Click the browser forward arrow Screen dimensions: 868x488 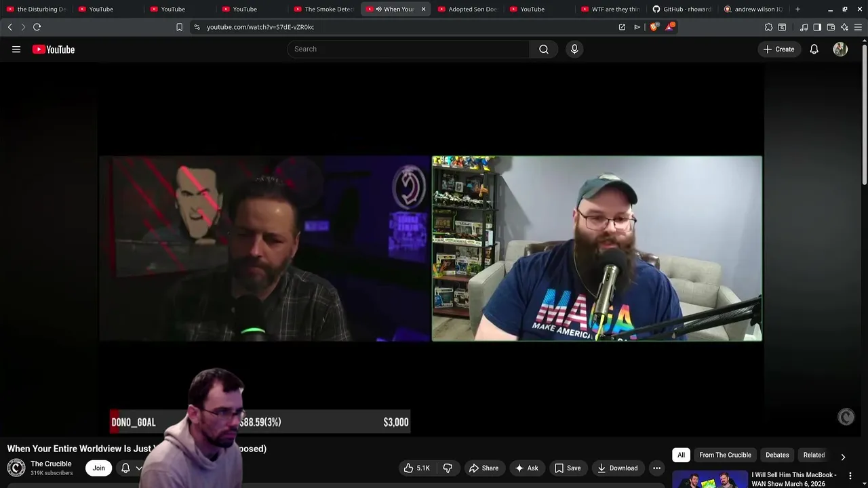(x=23, y=27)
